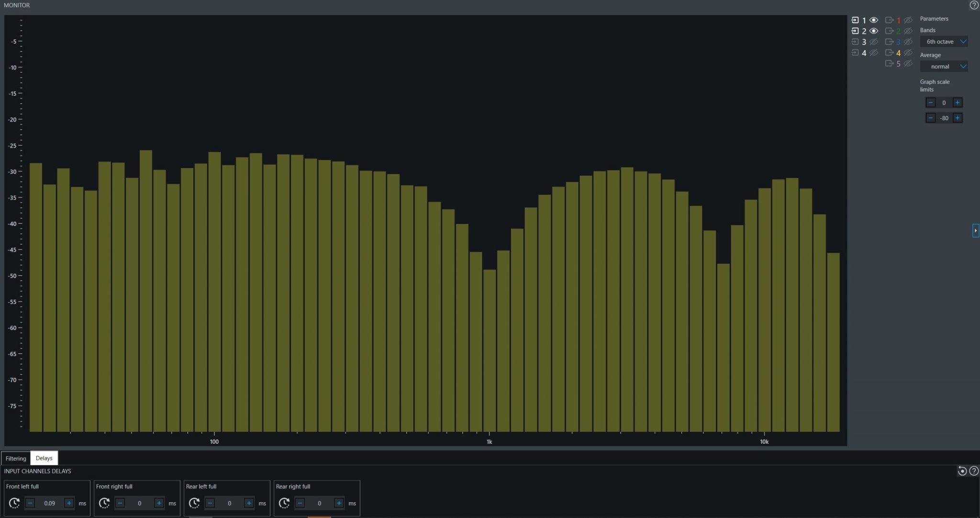980x518 pixels.
Task: Show output channel 1 via crossed eye
Action: [908, 20]
